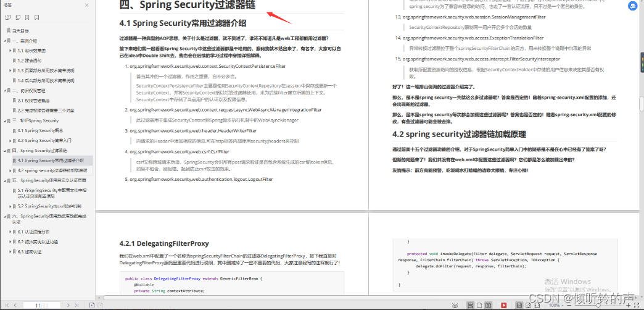This screenshot has height=310, width=644.
Task: Click heading 4.1 Spring Security常用过滤器介绍
Action: coord(183,23)
